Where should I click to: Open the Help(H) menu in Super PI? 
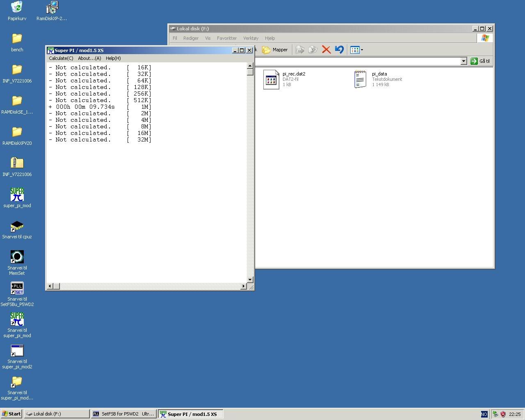click(x=113, y=58)
